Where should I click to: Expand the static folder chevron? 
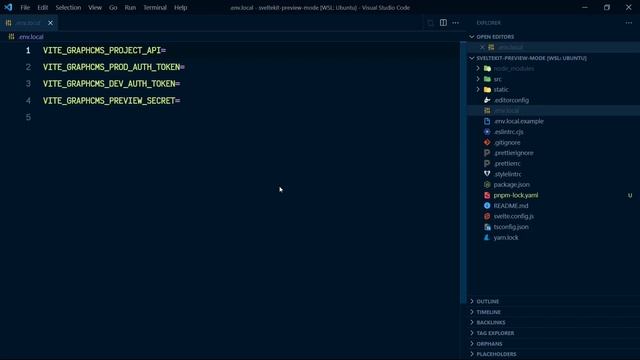click(x=478, y=89)
